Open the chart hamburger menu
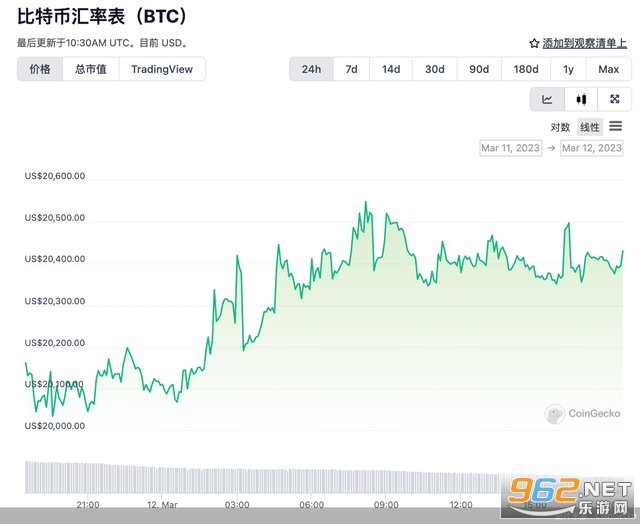Screen dimensions: 640x524 [616, 126]
